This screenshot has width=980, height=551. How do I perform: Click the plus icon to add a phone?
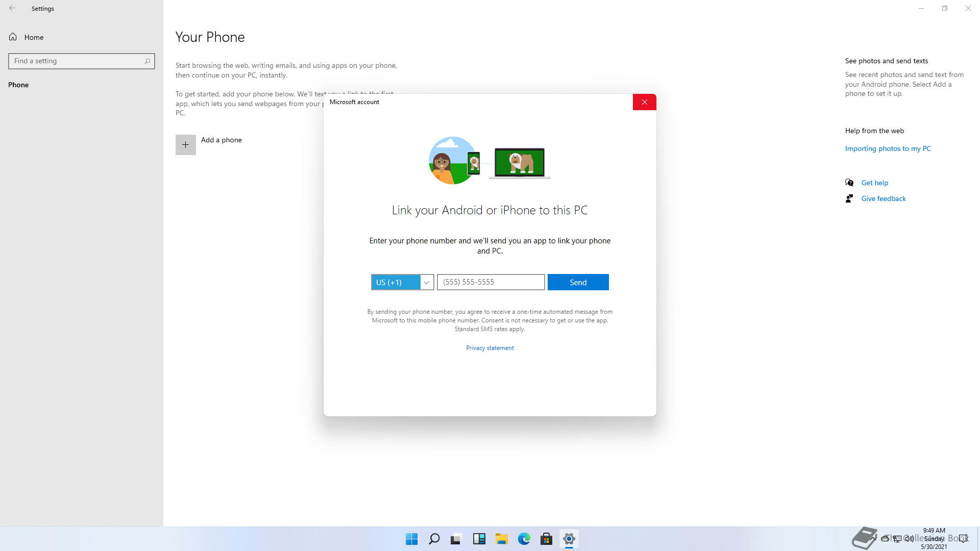pyautogui.click(x=186, y=145)
